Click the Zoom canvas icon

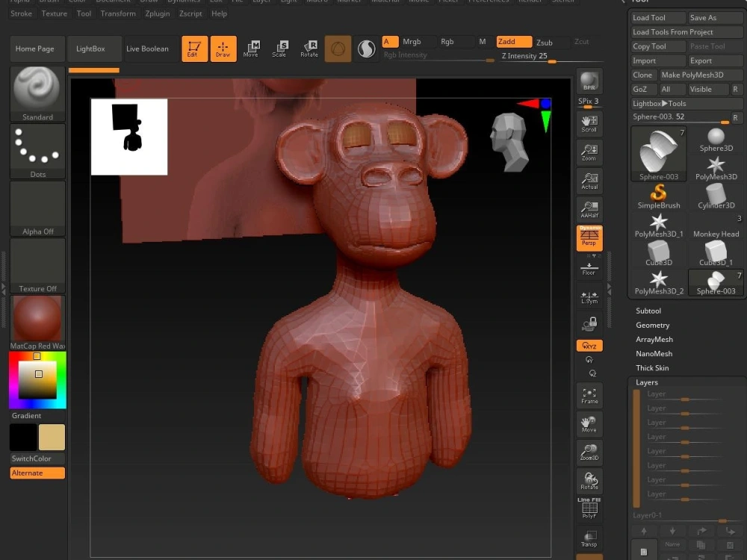[589, 152]
